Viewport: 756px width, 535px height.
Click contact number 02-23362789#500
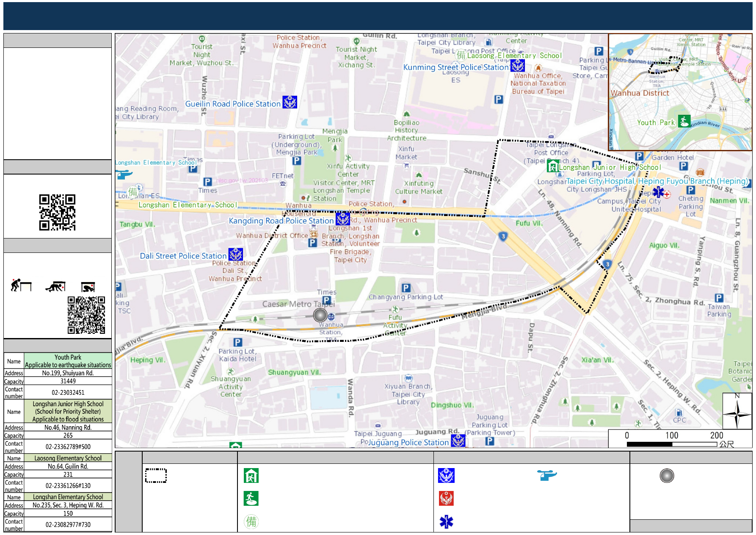pyautogui.click(x=68, y=446)
